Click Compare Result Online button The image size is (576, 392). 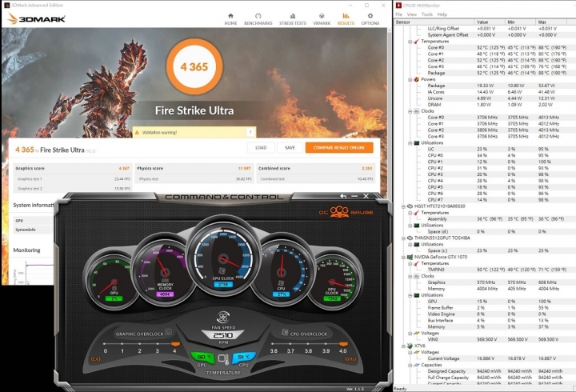point(339,148)
